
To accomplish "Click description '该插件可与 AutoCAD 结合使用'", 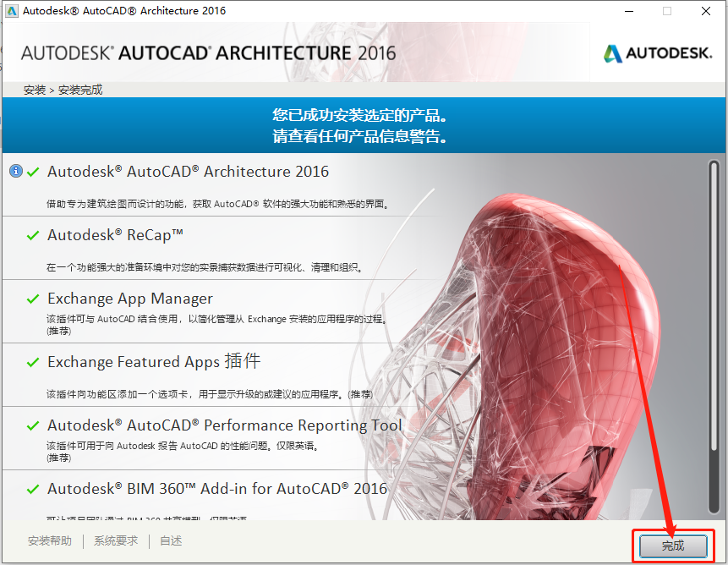I will [x=216, y=324].
